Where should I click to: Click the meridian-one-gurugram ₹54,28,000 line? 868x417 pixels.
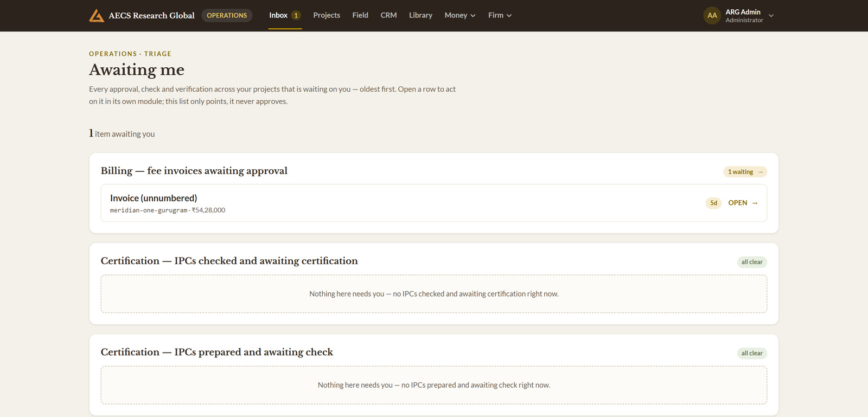click(x=168, y=210)
